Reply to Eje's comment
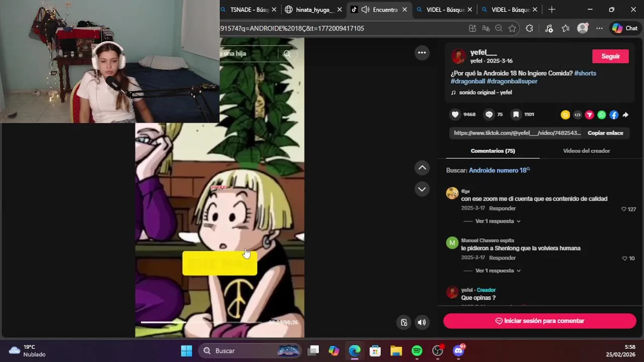 click(503, 209)
